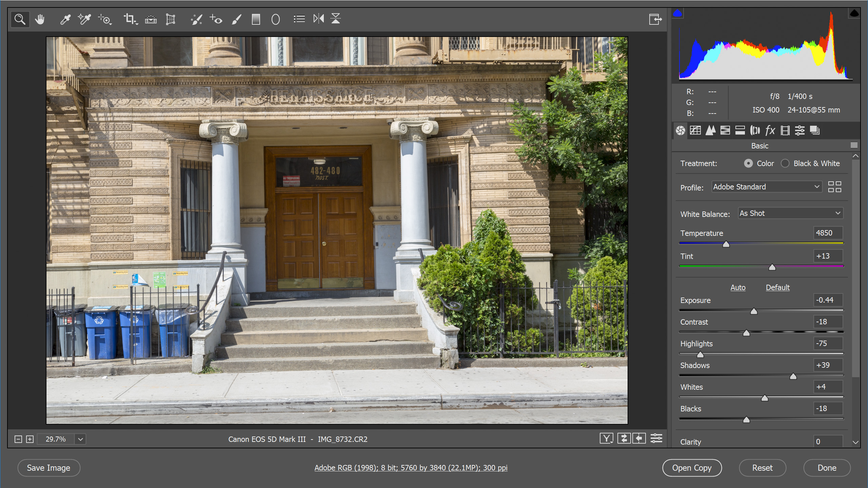Open the zoom level dropdown
The height and width of the screenshot is (488, 868).
click(80, 439)
